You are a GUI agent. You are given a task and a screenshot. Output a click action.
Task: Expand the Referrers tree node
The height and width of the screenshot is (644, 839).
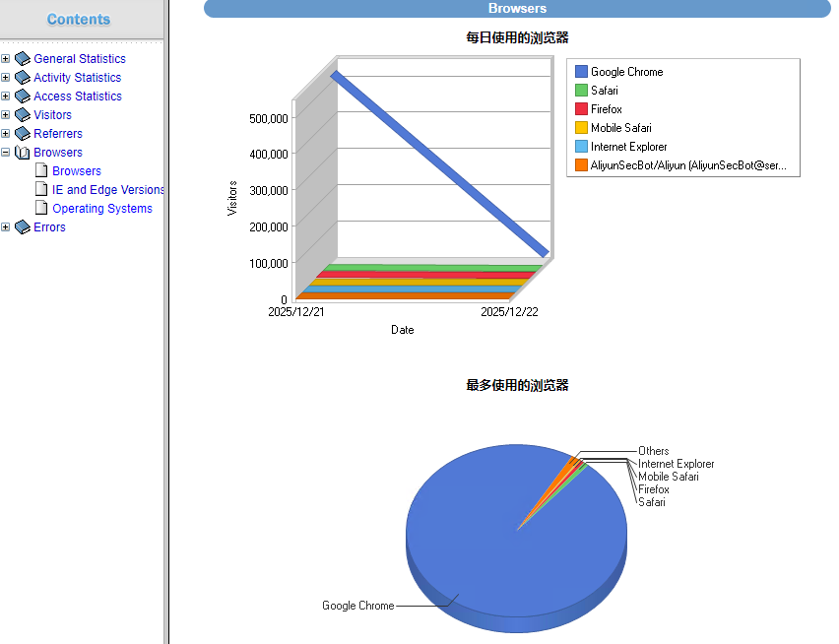6,134
